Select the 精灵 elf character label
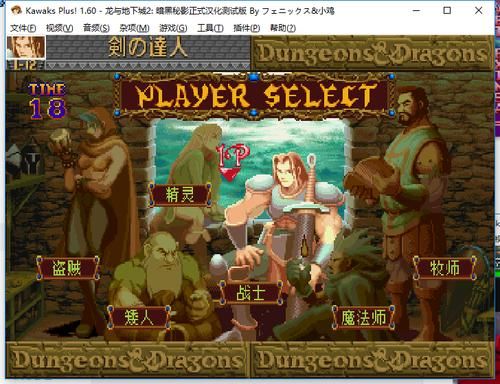 tap(180, 195)
